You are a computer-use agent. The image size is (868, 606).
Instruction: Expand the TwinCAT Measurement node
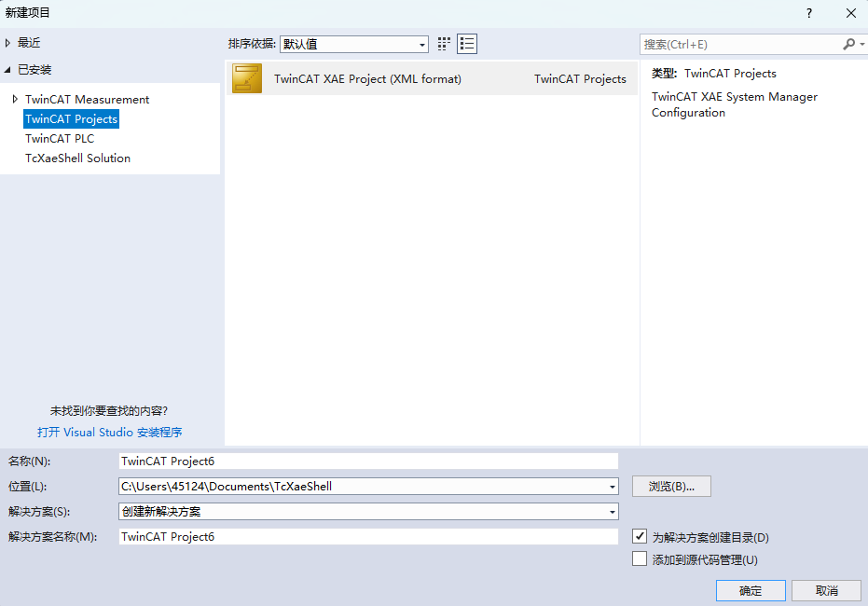15,99
